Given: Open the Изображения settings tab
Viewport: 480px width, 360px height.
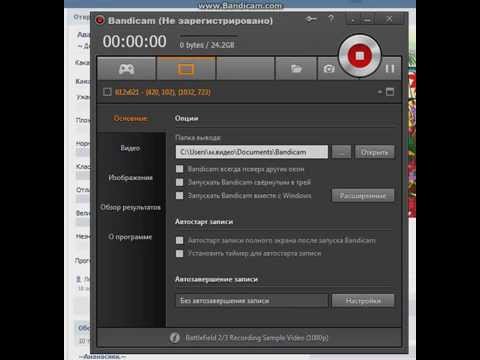Looking at the screenshot, I should tap(130, 178).
